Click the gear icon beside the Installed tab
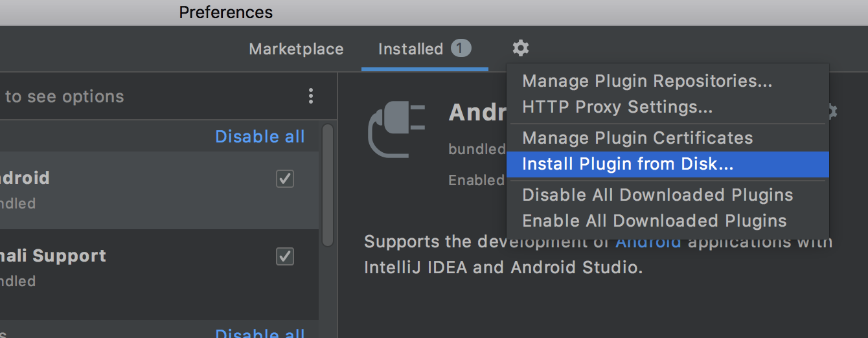 point(521,48)
